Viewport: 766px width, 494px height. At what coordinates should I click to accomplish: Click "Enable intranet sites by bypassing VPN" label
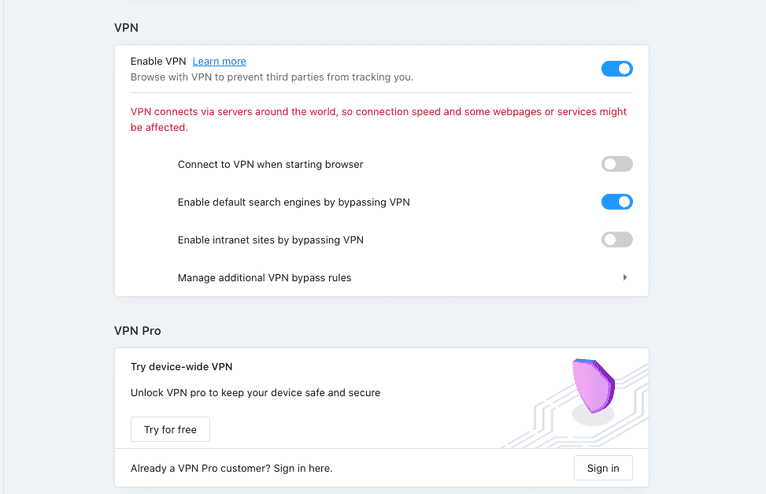tap(270, 240)
